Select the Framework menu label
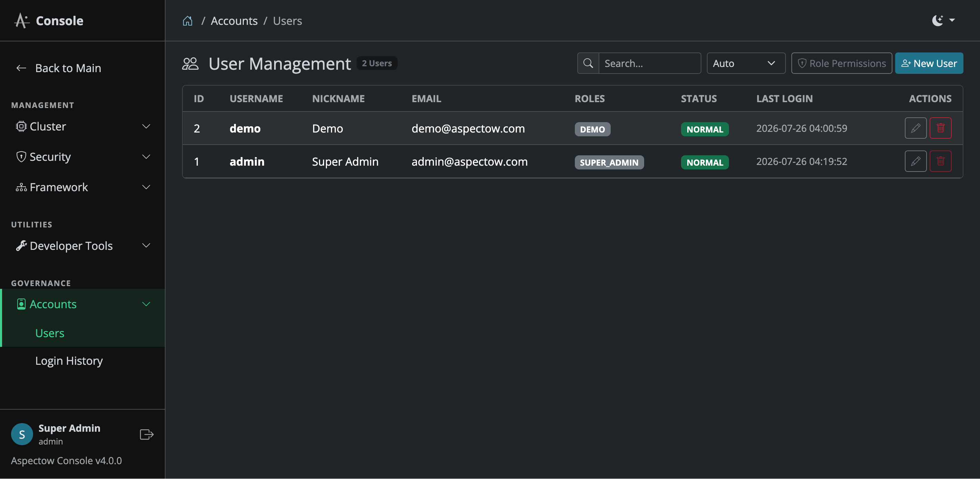Image resolution: width=980 pixels, height=479 pixels. 59,187
